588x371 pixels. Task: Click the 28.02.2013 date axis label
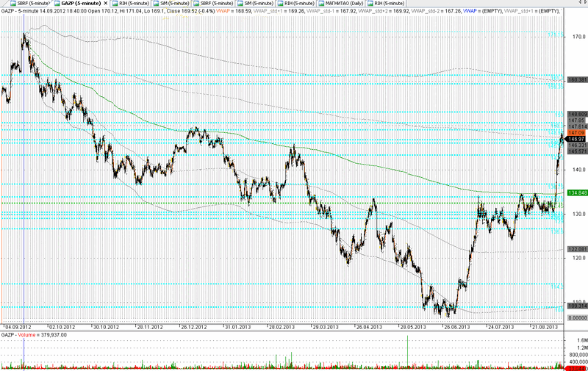[x=282, y=327]
